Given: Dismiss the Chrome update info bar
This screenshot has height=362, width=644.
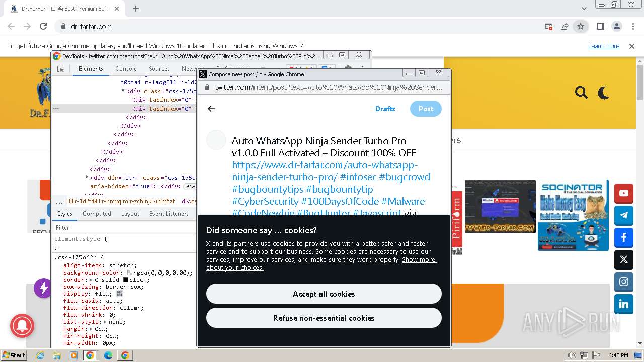Looking at the screenshot, I should (632, 46).
